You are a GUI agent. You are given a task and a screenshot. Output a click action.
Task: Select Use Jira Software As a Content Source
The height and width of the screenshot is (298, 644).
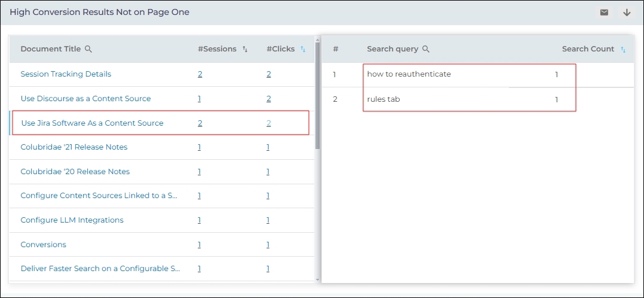[92, 123]
